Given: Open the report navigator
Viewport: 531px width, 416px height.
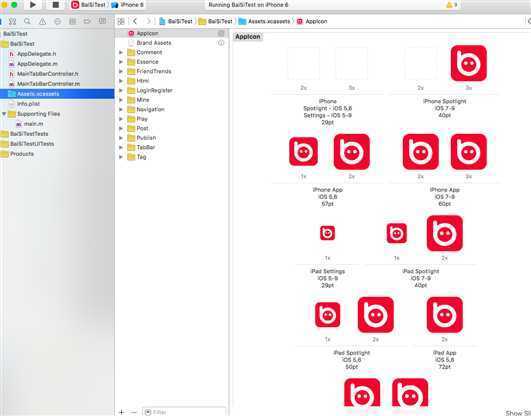Looking at the screenshot, I should click(102, 21).
